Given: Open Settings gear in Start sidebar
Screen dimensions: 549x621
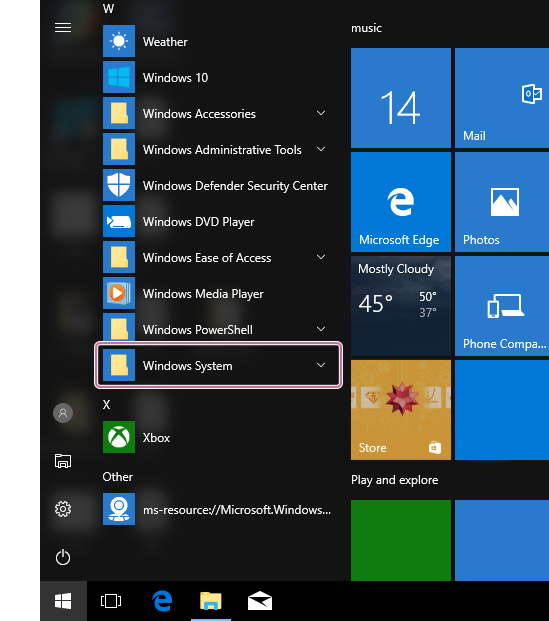Looking at the screenshot, I should 63,509.
